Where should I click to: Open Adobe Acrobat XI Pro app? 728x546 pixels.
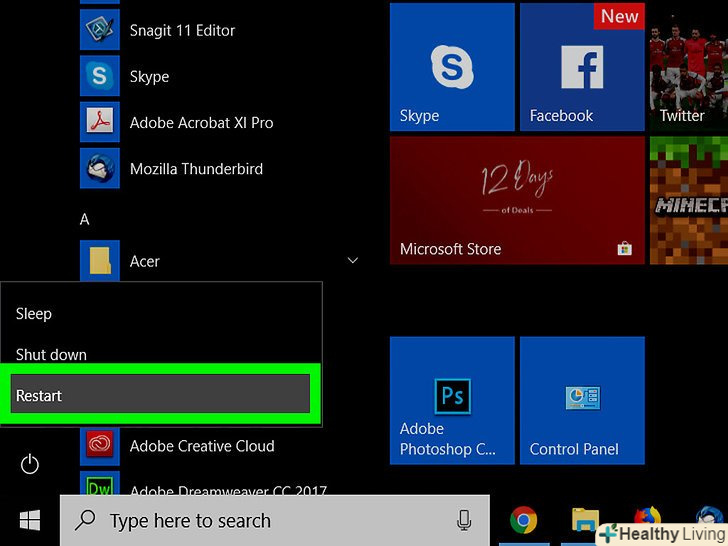click(x=177, y=122)
